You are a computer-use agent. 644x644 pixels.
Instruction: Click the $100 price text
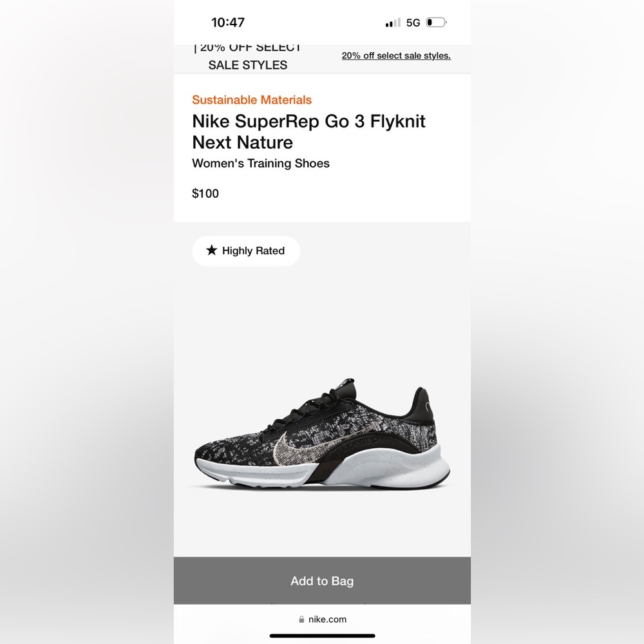coord(205,193)
